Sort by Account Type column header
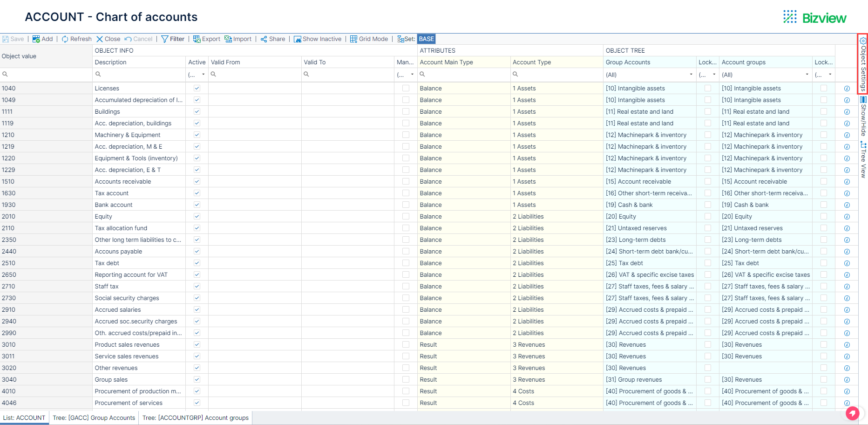This screenshot has width=868, height=425. [556, 62]
